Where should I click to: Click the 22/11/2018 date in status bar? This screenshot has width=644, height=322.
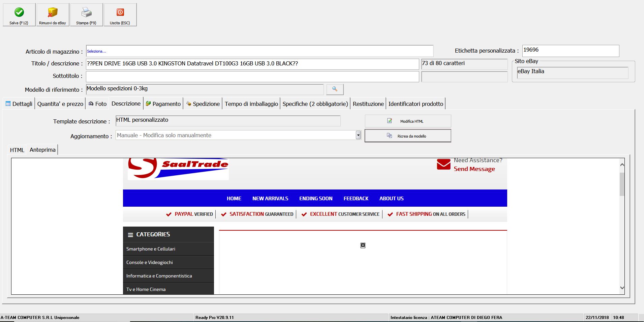(x=597, y=318)
